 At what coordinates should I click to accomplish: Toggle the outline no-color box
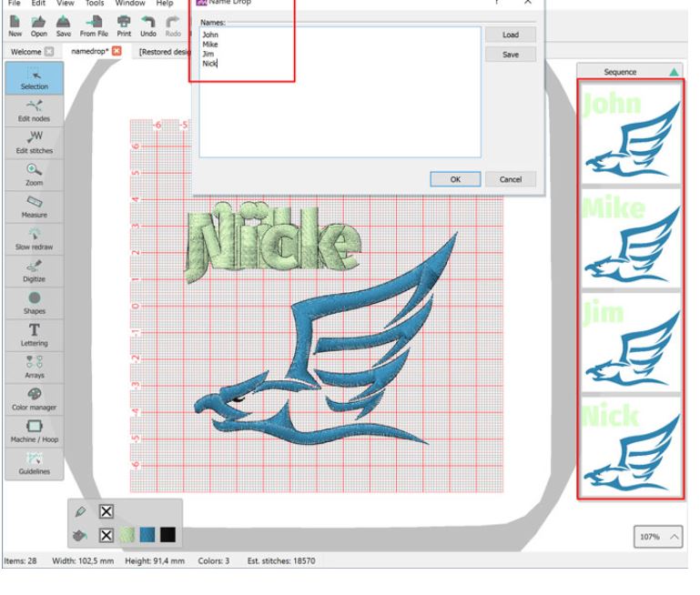tap(106, 510)
